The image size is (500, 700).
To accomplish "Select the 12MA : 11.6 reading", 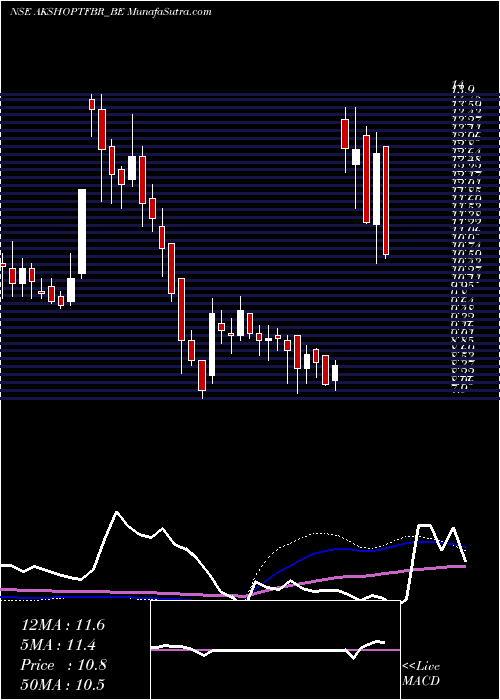I will pos(63,625).
